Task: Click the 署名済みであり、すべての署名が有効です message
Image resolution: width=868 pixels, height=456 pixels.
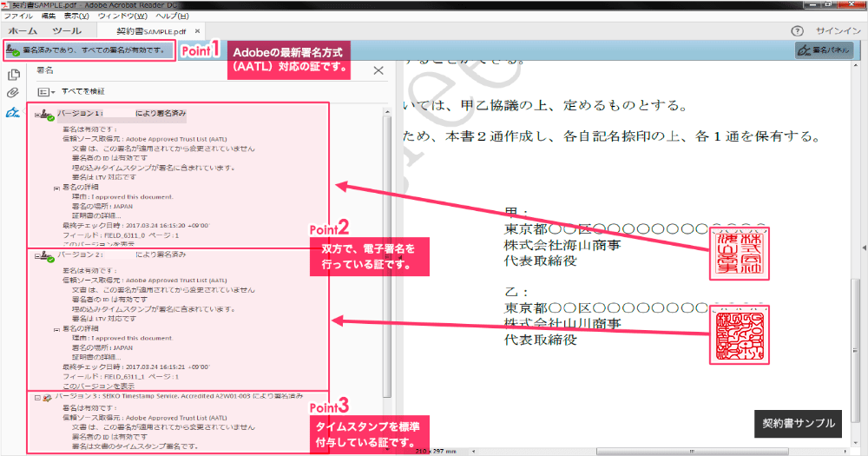Action: point(94,50)
